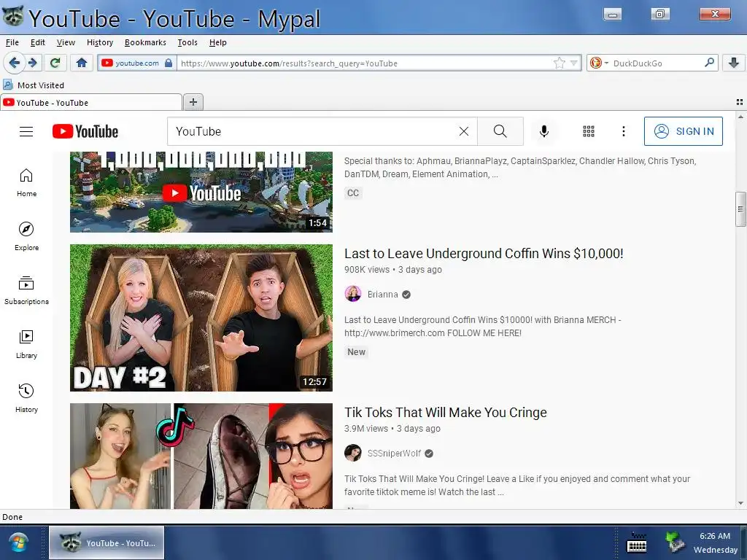Click the page vertical scrollbar thumb
The width and height of the screenshot is (747, 560).
(x=740, y=209)
